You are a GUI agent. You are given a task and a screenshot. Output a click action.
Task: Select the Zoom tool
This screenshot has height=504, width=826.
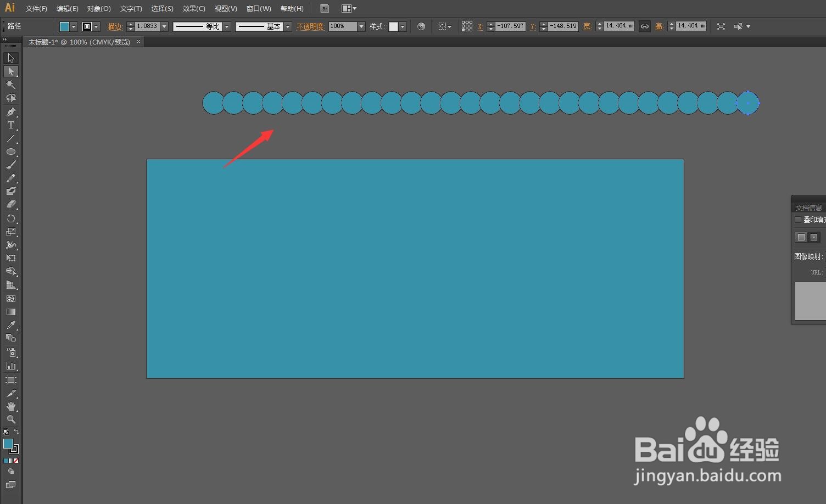(x=11, y=419)
